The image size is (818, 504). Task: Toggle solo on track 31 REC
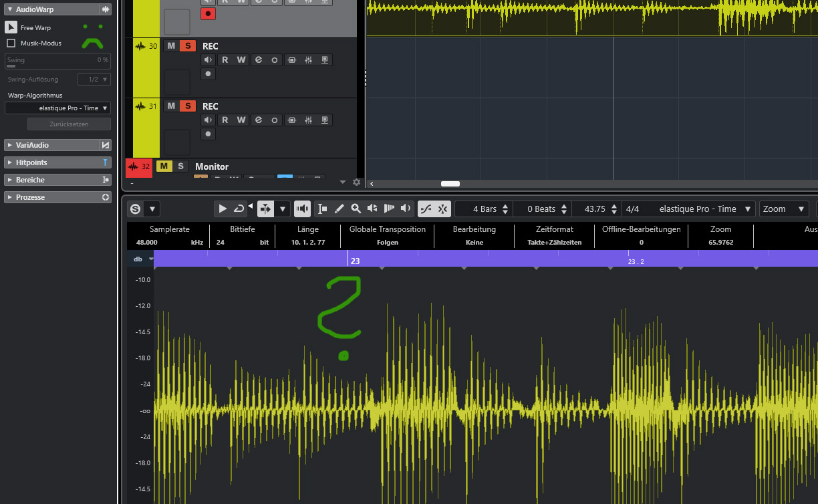tap(188, 106)
